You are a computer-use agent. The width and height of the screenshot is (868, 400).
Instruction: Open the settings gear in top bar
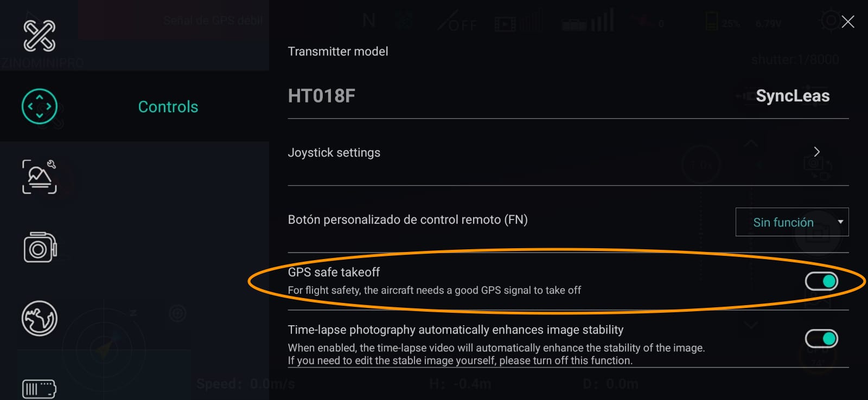(x=829, y=20)
